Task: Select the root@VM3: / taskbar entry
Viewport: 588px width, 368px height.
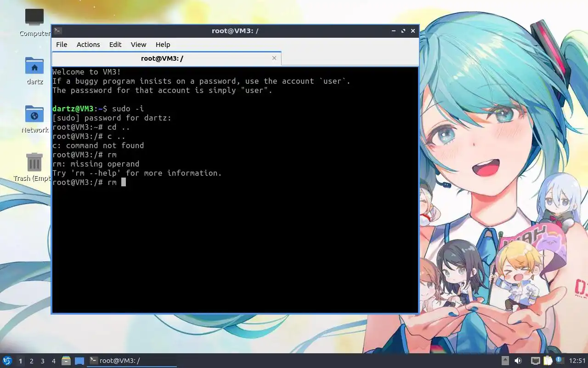Action: tap(132, 361)
